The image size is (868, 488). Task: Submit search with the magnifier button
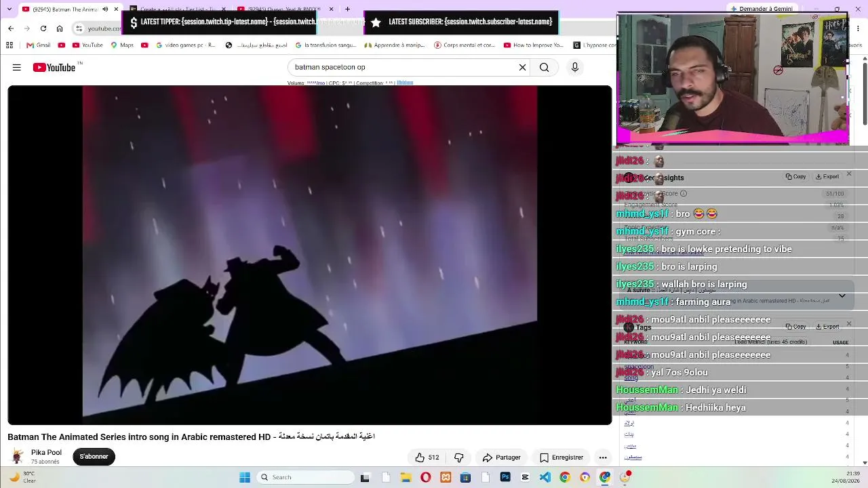point(544,67)
